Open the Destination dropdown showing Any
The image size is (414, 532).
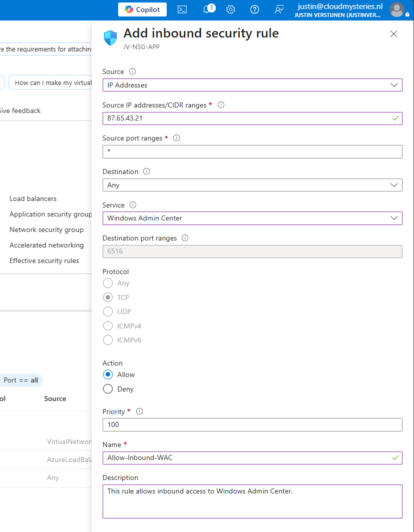252,185
